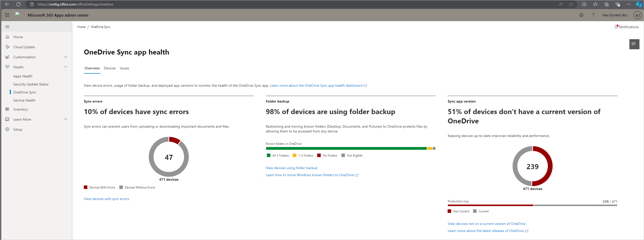644x240 pixels.
Task: Expand the Learn More section chevron
Action: click(x=66, y=119)
